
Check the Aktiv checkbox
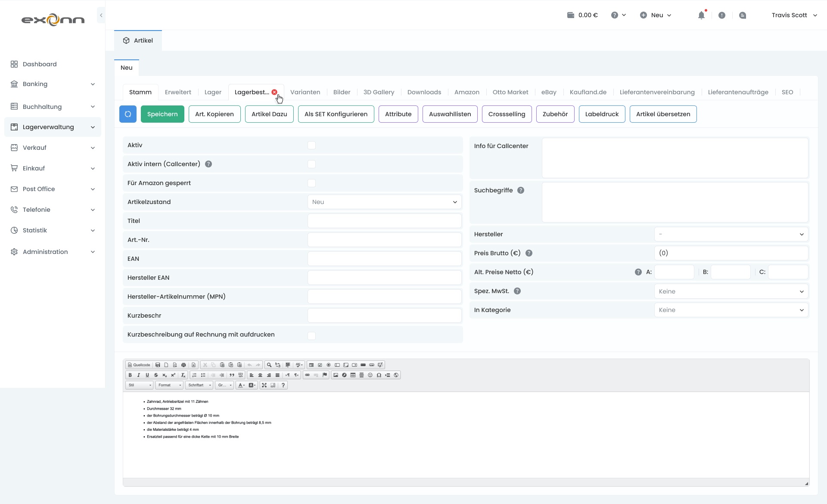tap(311, 145)
